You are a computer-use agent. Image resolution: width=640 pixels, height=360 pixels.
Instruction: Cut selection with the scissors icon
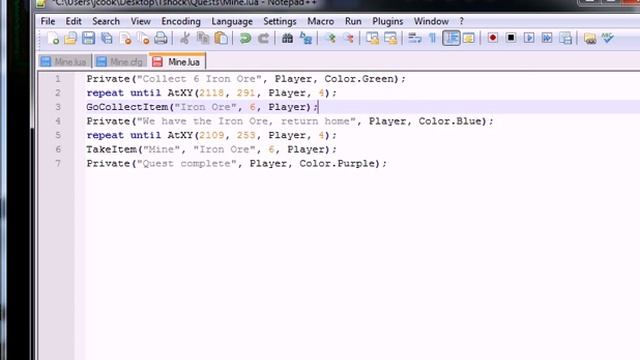point(185,38)
